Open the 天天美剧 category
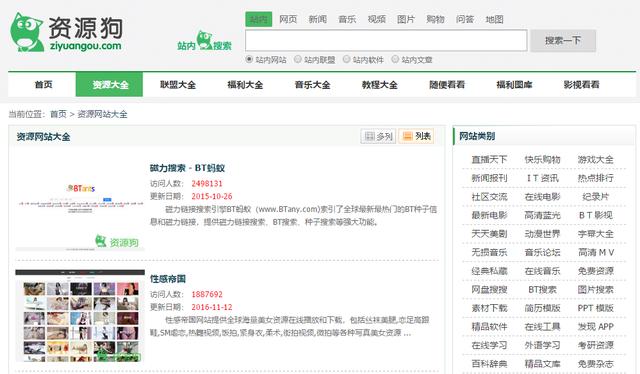 click(x=489, y=234)
